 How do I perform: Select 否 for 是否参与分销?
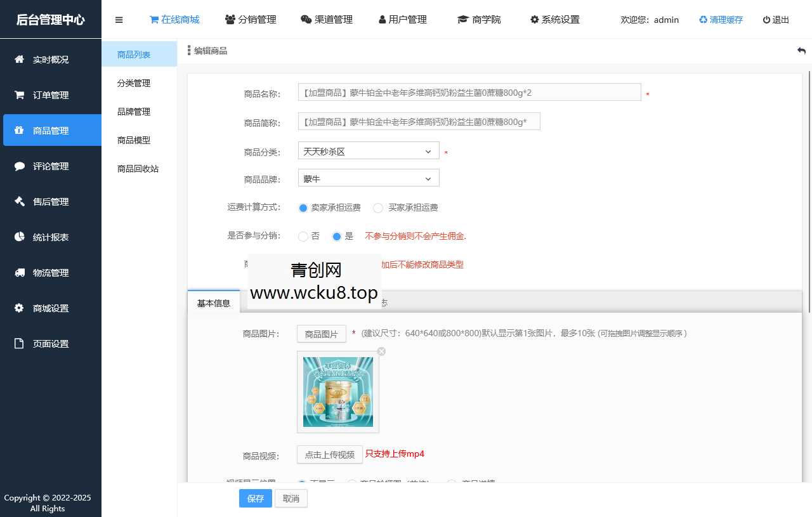tap(303, 237)
